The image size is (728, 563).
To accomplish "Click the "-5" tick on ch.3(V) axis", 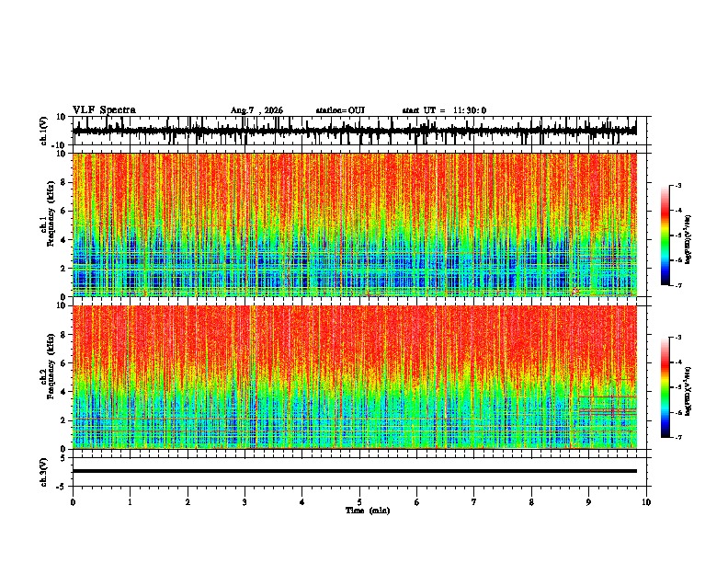I will (62, 487).
